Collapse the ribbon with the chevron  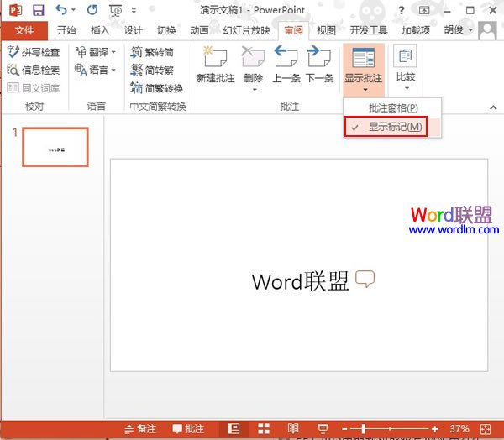tap(493, 107)
